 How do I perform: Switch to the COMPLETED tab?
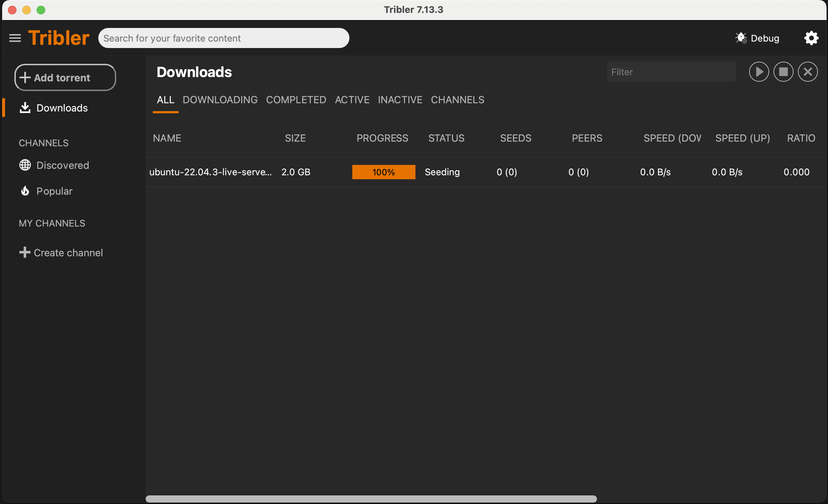tap(296, 100)
